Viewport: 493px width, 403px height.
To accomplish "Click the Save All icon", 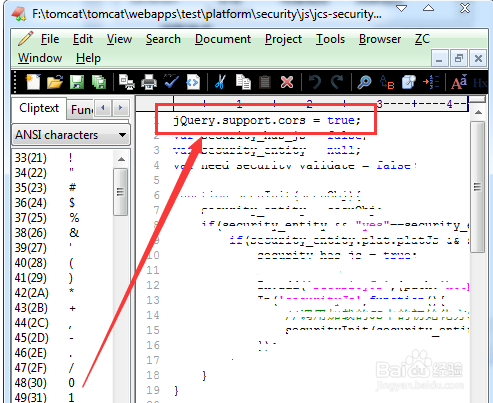I will point(99,82).
